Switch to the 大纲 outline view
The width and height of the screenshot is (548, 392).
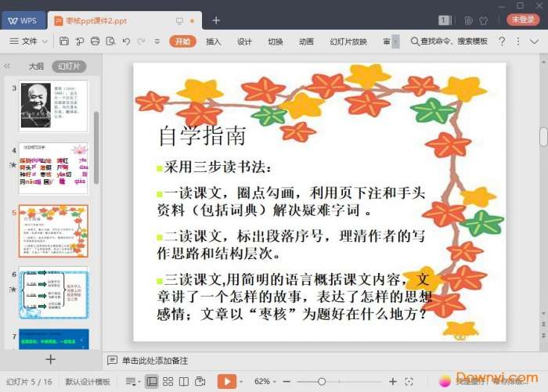coord(36,66)
